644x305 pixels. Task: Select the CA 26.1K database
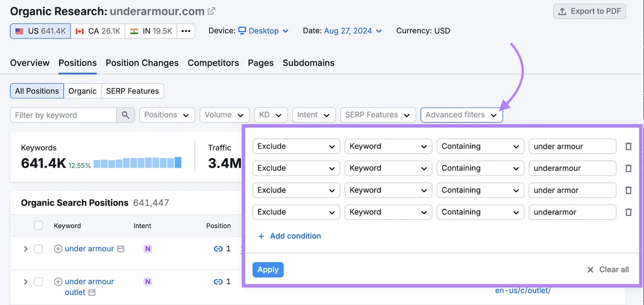pos(98,31)
